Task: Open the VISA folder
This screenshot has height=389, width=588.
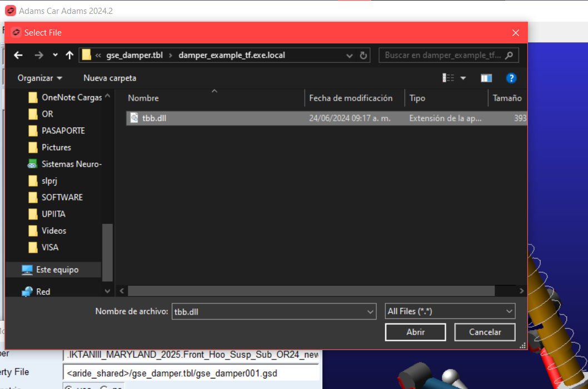Action: click(x=43, y=248)
